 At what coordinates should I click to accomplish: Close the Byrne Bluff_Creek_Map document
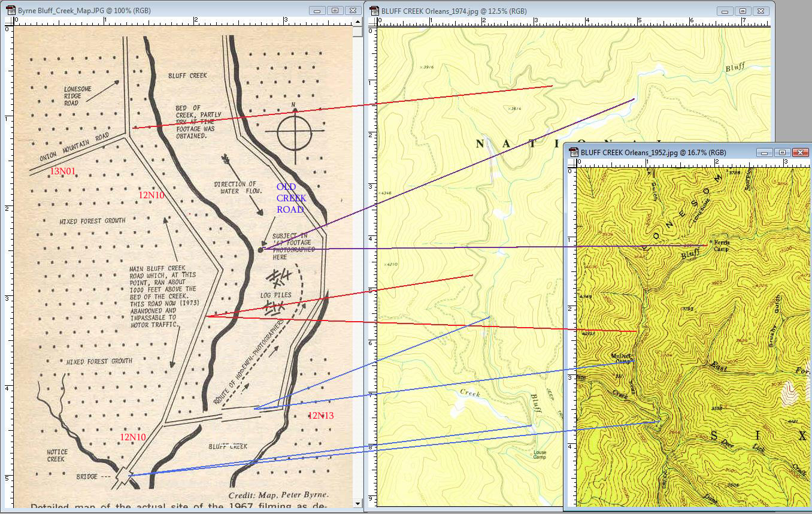click(x=353, y=11)
